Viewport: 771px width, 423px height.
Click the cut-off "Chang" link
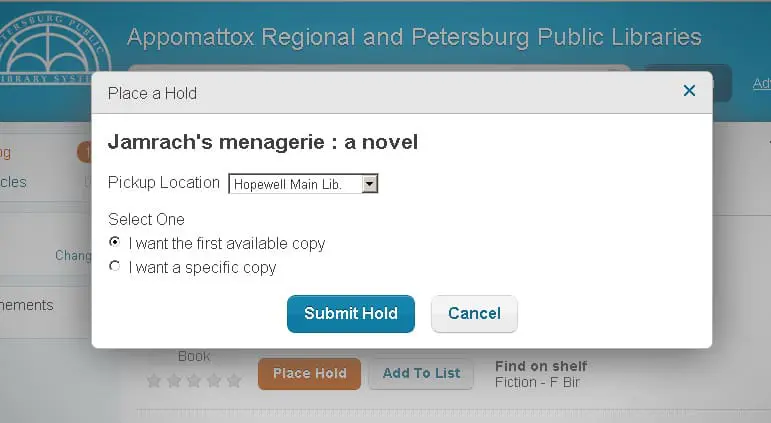73,255
